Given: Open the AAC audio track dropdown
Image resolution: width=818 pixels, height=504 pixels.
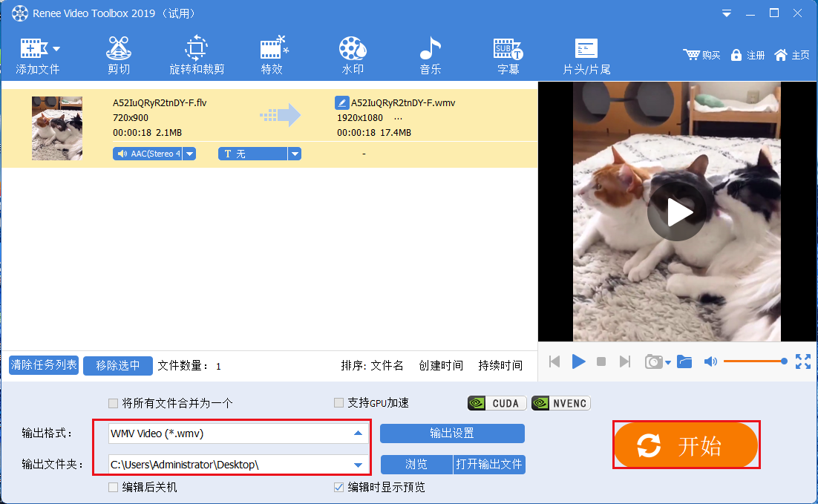Looking at the screenshot, I should [x=189, y=154].
